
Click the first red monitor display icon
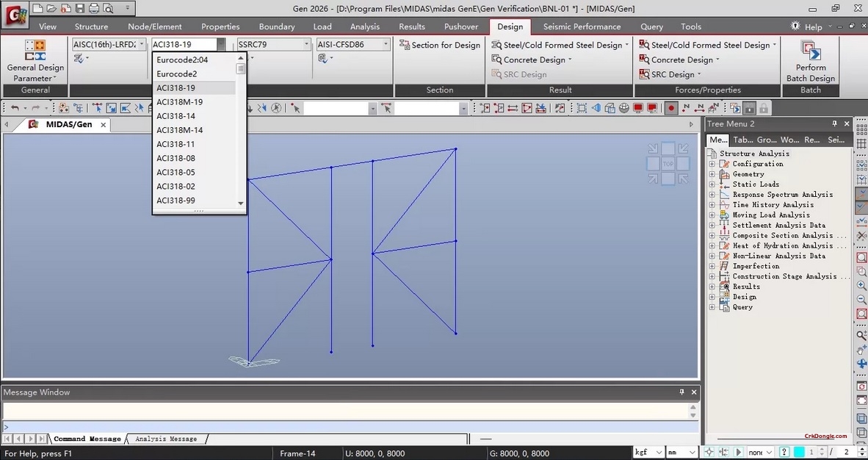[x=638, y=108]
